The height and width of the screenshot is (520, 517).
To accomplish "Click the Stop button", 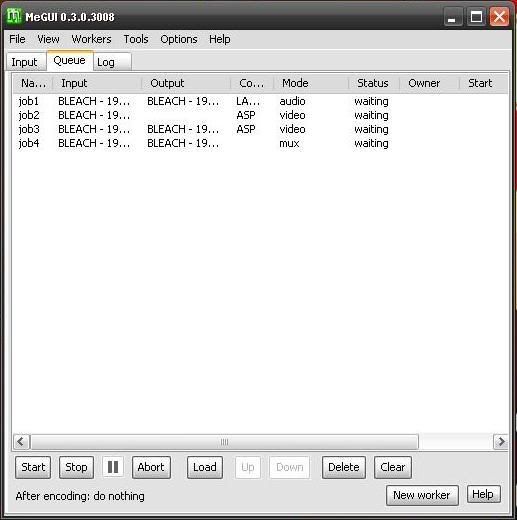I will pyautogui.click(x=76, y=467).
